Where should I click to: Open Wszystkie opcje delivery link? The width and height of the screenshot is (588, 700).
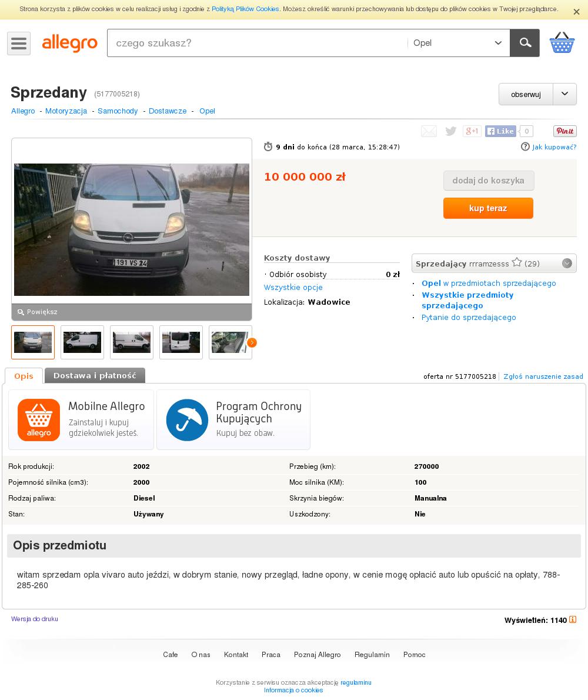[x=293, y=288]
